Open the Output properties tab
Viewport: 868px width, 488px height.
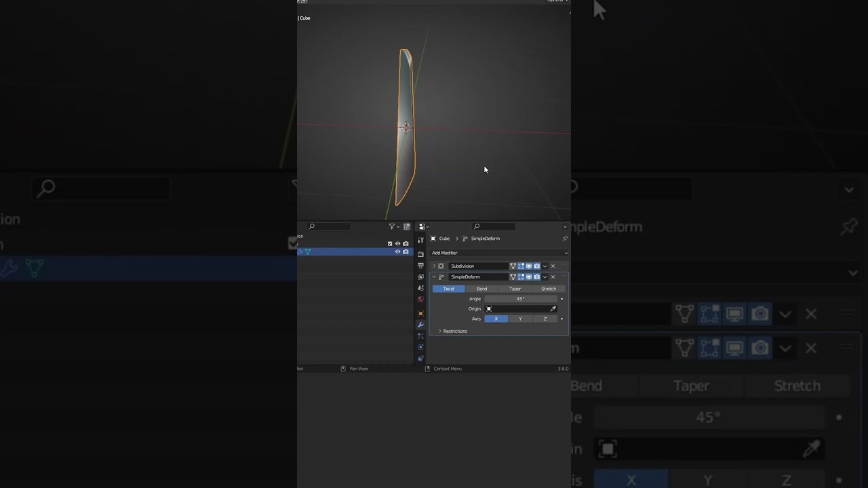click(x=420, y=266)
